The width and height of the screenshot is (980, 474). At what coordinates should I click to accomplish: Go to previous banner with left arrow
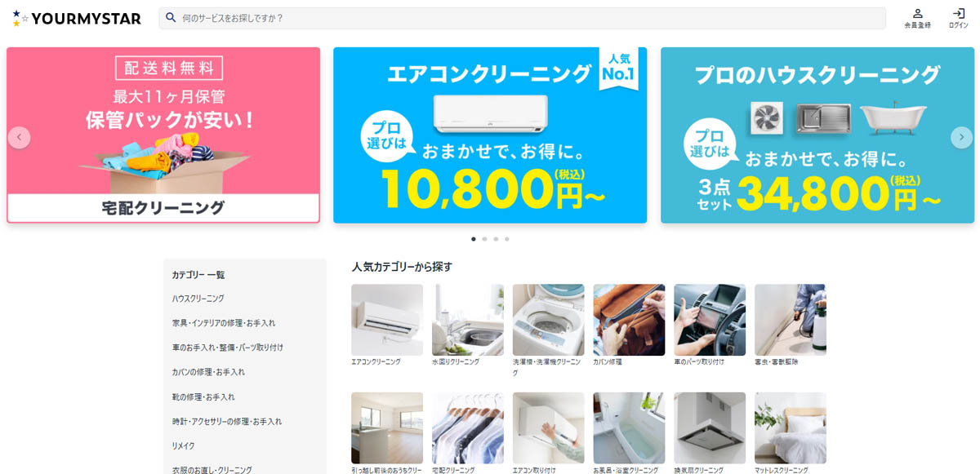19,137
